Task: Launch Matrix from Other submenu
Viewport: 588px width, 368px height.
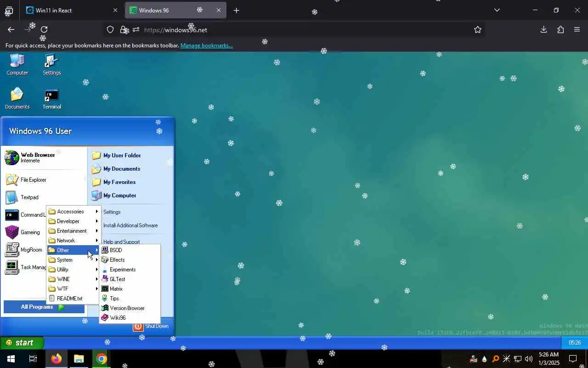Action: (130, 289)
